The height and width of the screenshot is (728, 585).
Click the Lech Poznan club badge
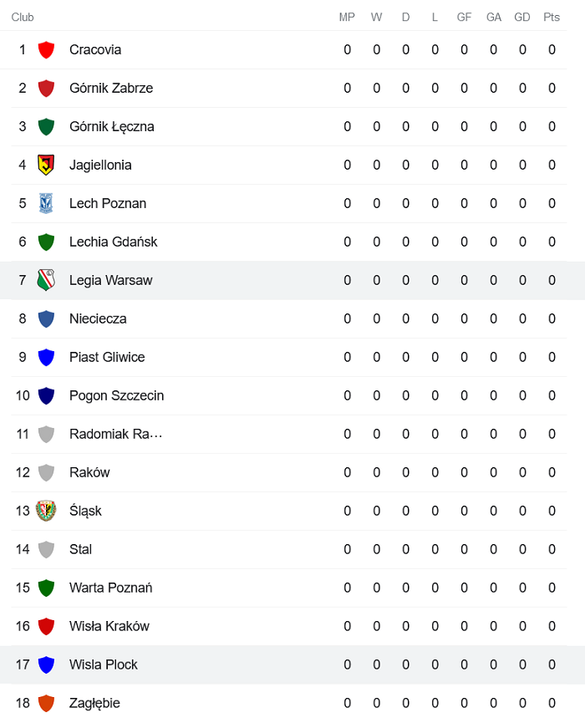(47, 203)
